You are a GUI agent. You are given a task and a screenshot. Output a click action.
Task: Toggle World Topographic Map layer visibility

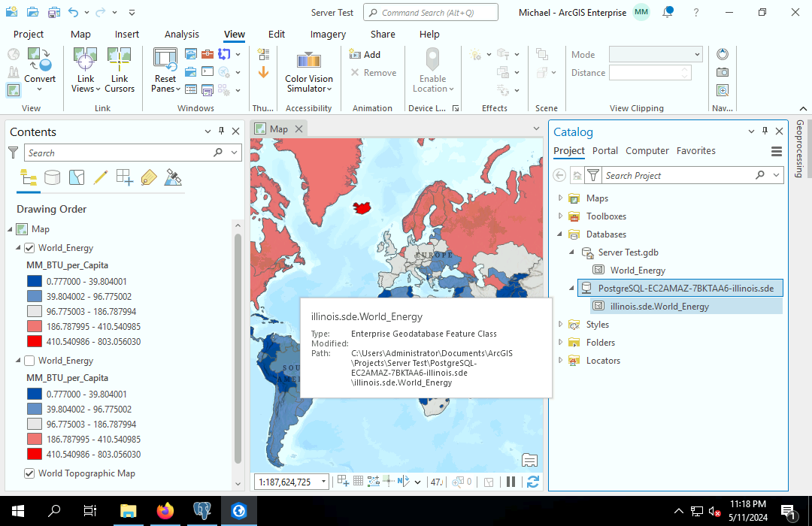(29, 473)
